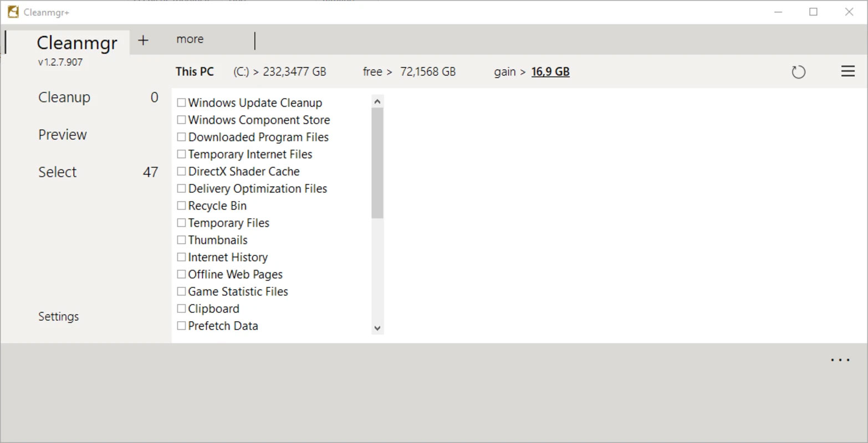This screenshot has height=443, width=868.
Task: Click the This PC label
Action: 195,71
